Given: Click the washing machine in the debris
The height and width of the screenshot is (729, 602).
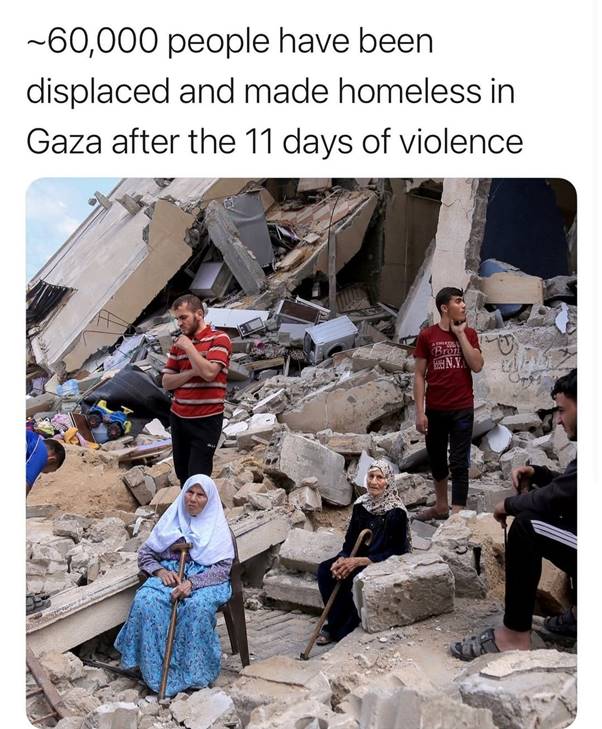Looking at the screenshot, I should pyautogui.click(x=330, y=338).
